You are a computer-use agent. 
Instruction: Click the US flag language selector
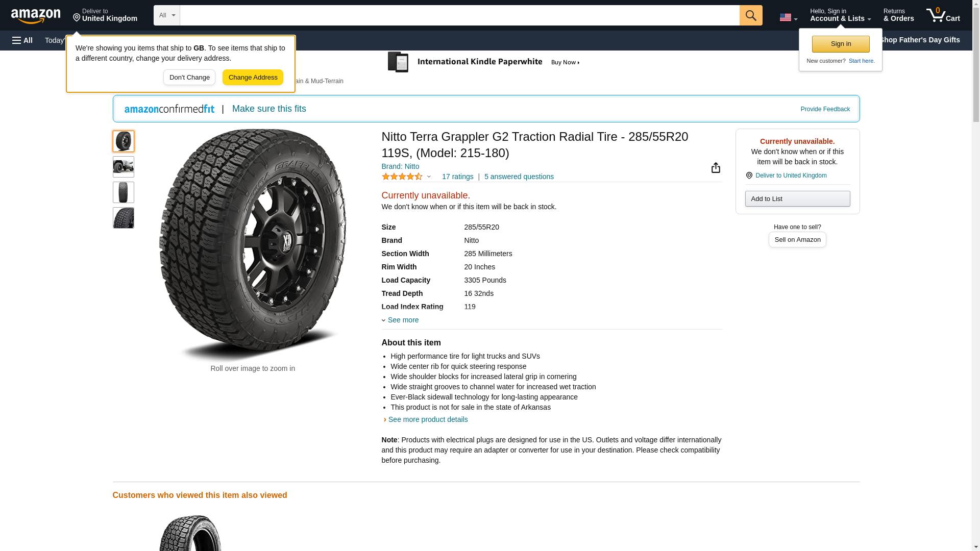point(788,17)
